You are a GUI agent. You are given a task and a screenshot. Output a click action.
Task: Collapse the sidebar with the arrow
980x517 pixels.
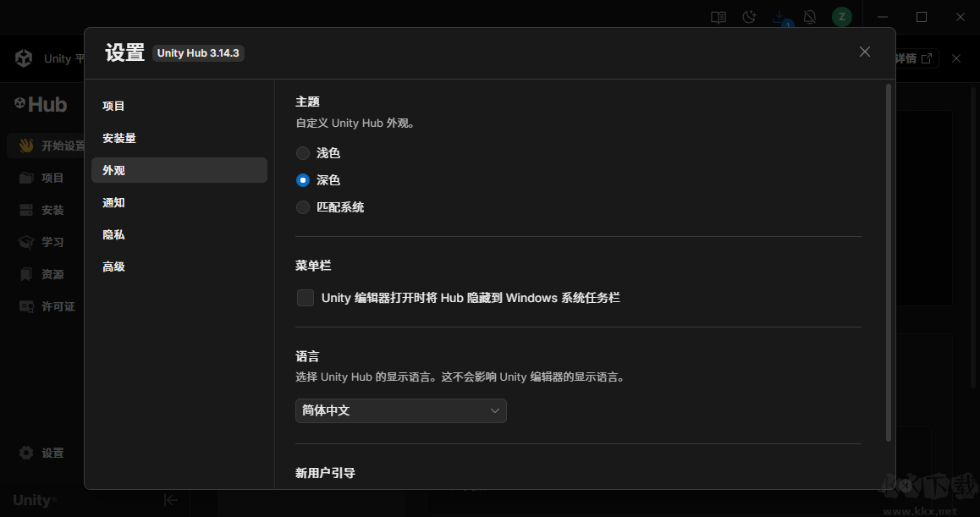tap(169, 500)
